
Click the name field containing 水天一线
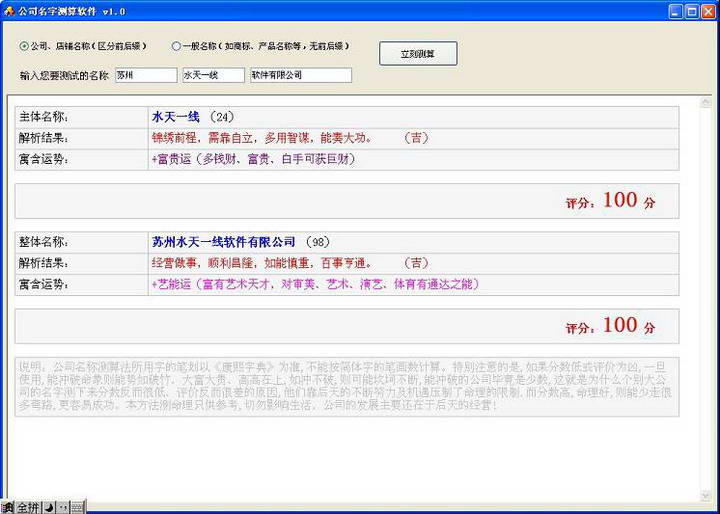pyautogui.click(x=212, y=75)
